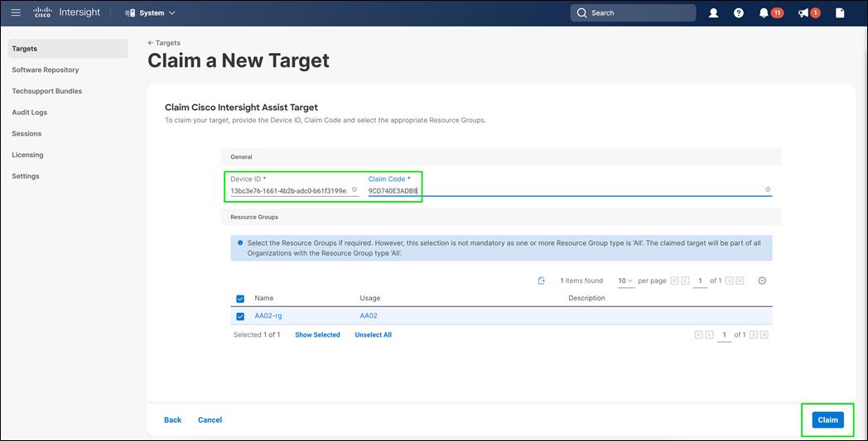Open the hamburger navigation menu
The width and height of the screenshot is (868, 441).
pos(16,12)
